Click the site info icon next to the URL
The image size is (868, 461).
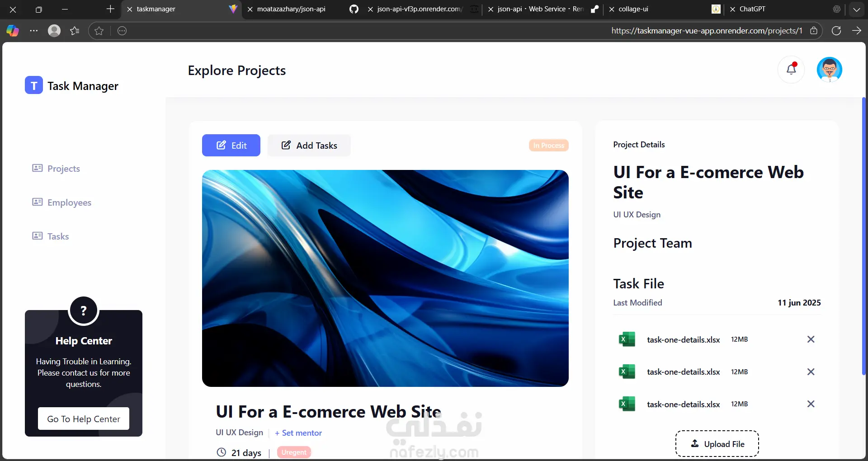(814, 31)
